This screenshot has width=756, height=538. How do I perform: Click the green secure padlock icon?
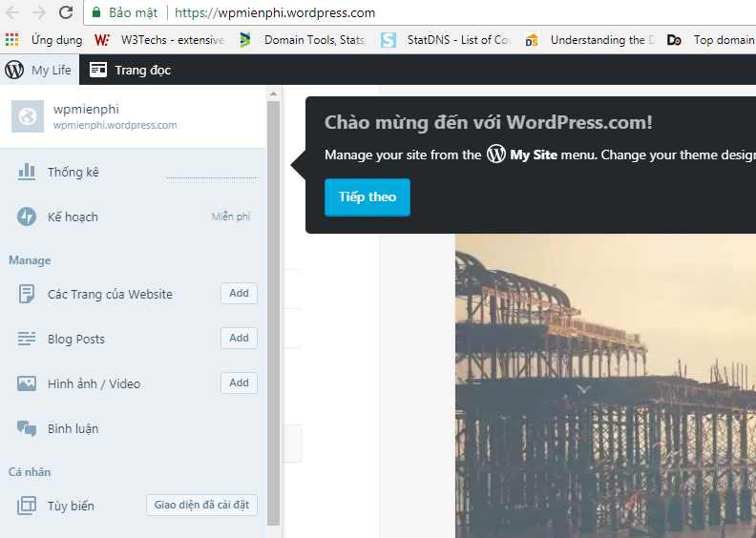[96, 12]
